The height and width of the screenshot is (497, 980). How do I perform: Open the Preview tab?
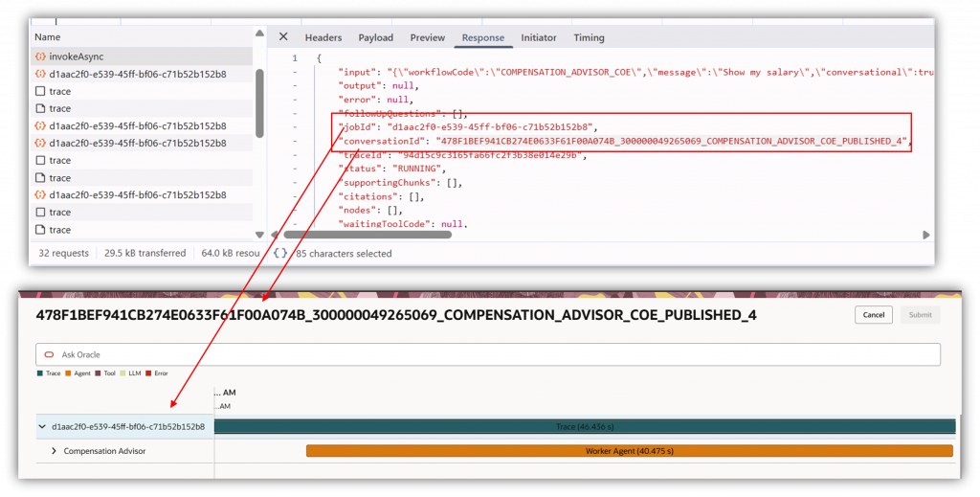coord(428,37)
